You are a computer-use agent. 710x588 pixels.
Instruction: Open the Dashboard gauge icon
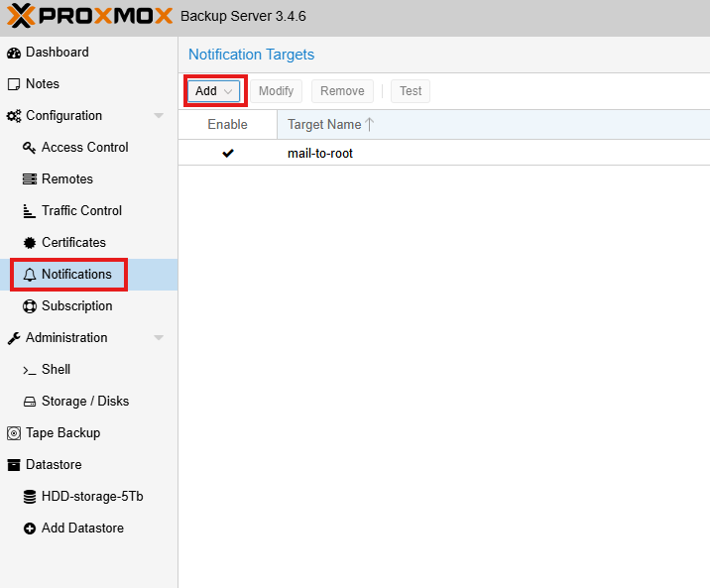click(14, 53)
